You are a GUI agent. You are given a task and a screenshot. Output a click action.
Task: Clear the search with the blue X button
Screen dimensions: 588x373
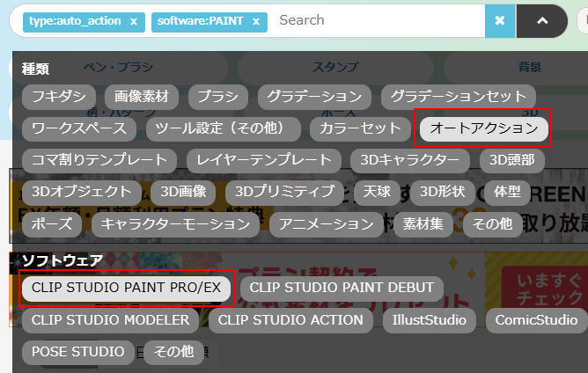[500, 20]
